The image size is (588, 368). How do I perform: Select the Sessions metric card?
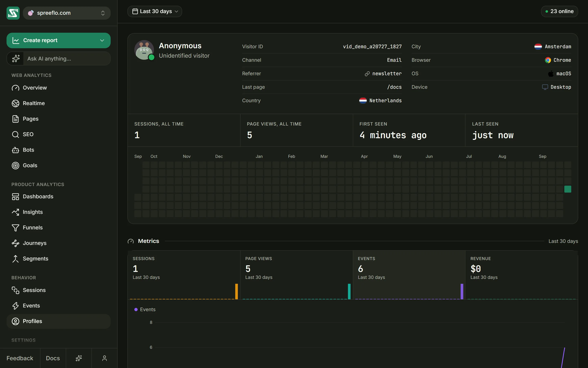point(184,275)
